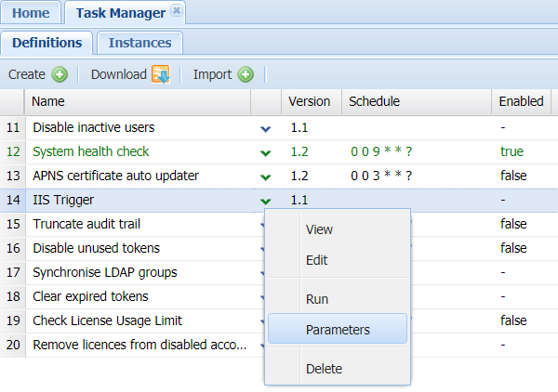Click the Schedule column header
Image resolution: width=558 pixels, height=392 pixels.
point(374,101)
